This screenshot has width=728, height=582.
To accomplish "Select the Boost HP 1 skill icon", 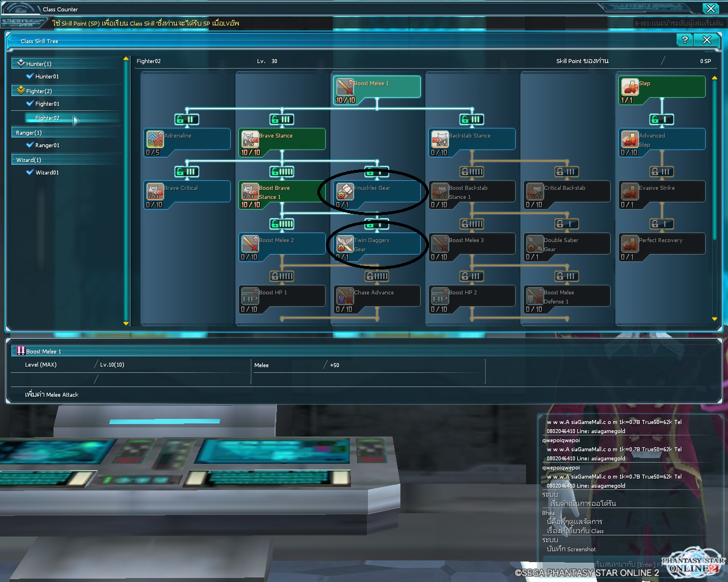I will (x=250, y=296).
